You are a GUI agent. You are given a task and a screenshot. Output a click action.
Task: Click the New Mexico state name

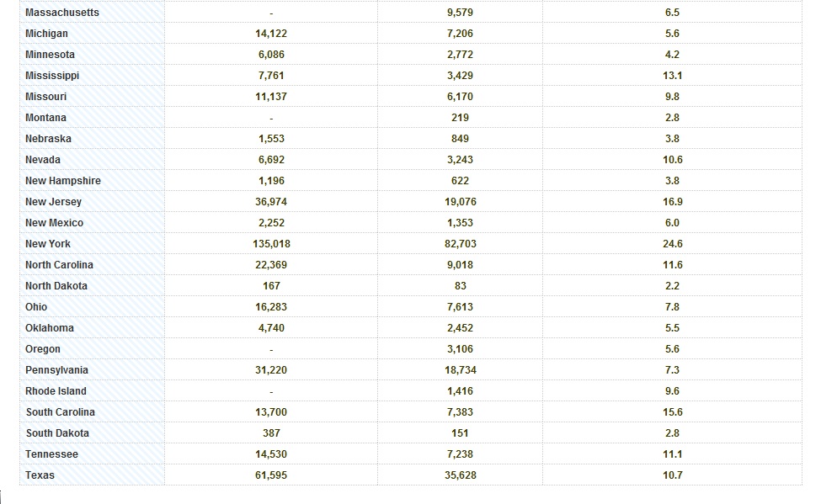pyautogui.click(x=55, y=223)
